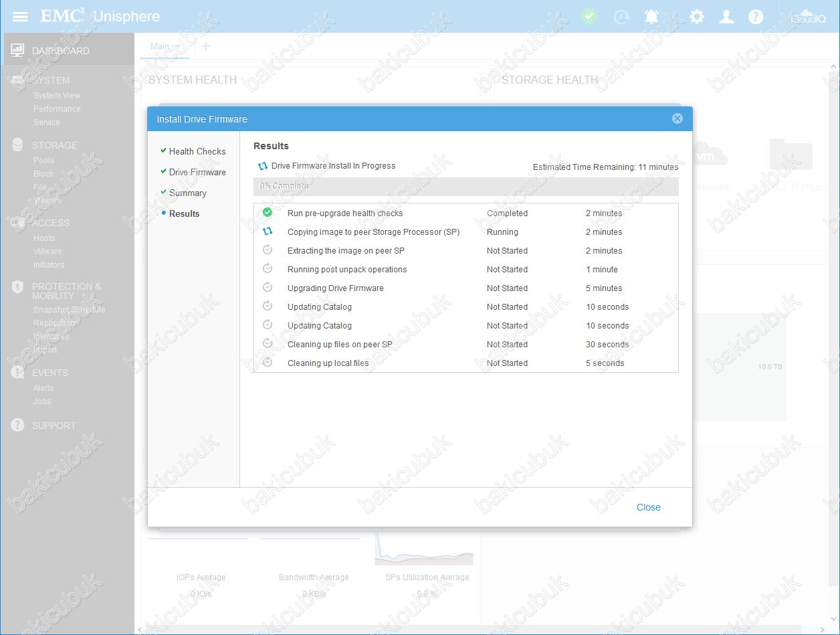Open Pools under Storage
Screen dimensions: 840x635
43,161
